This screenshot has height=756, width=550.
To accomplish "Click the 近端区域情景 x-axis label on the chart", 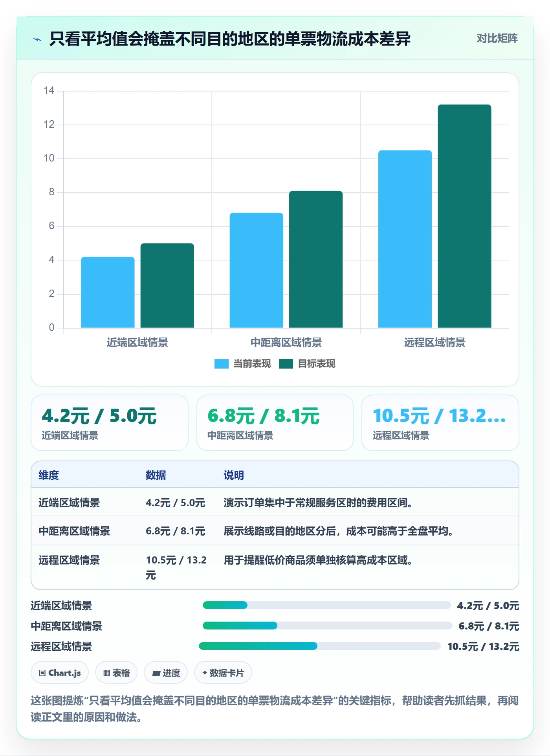I will [x=137, y=342].
